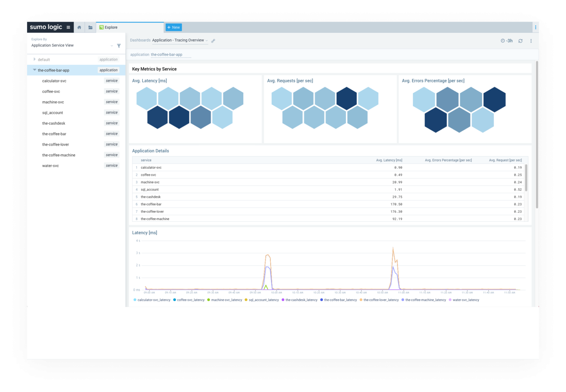Click the filter icon next to Application Service View
566x392 pixels.
[x=119, y=46]
